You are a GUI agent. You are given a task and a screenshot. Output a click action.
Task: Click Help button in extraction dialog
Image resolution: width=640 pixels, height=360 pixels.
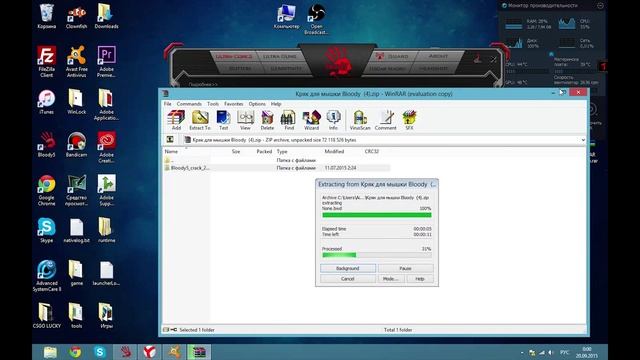point(420,279)
